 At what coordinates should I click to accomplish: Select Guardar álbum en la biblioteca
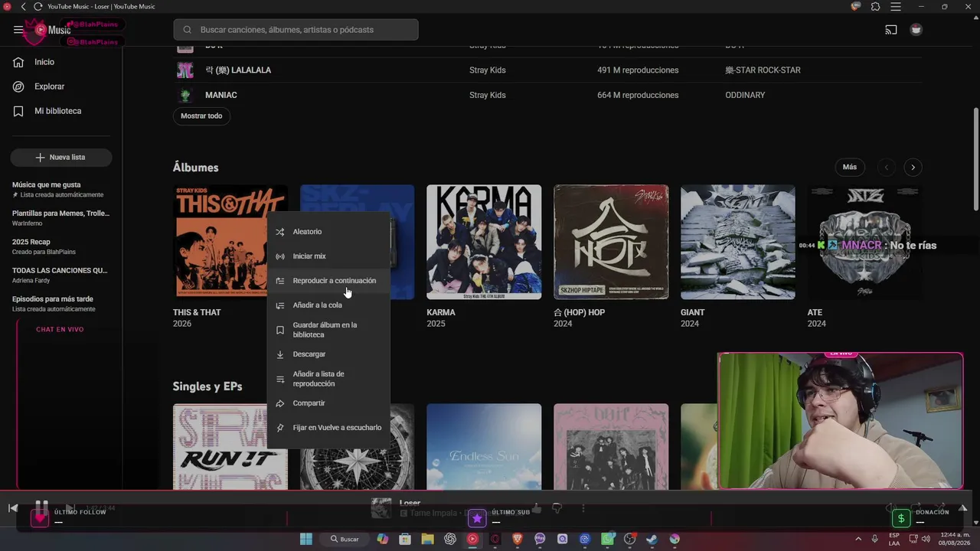point(328,330)
